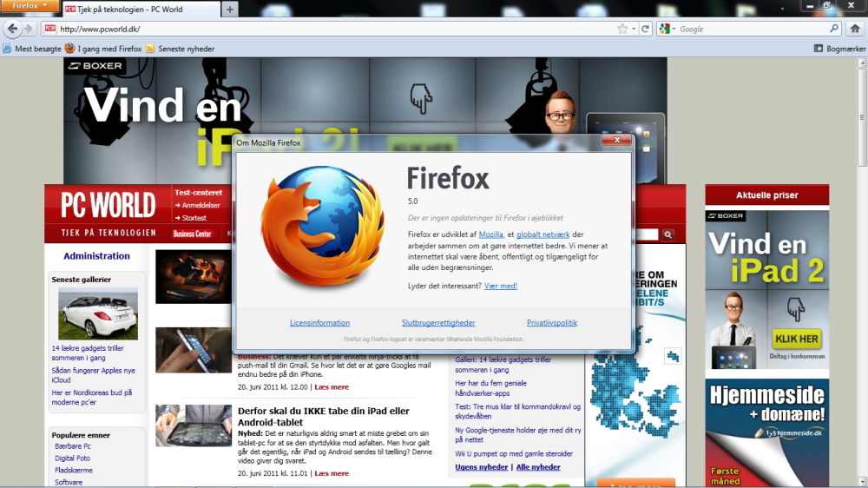Open the Licensinformation link
The height and width of the screenshot is (488, 868).
[319, 322]
